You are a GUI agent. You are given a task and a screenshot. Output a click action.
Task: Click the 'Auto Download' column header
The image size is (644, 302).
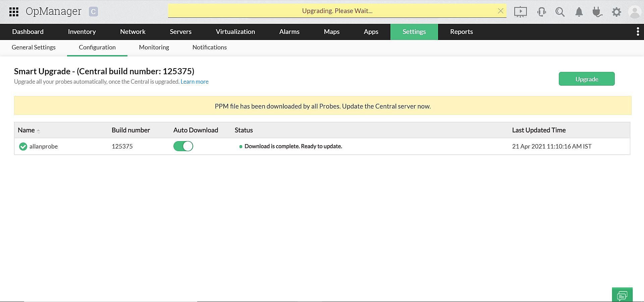coord(196,130)
